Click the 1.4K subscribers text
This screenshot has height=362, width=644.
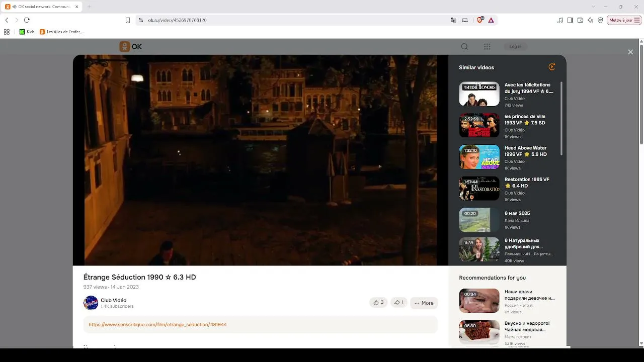(117, 306)
